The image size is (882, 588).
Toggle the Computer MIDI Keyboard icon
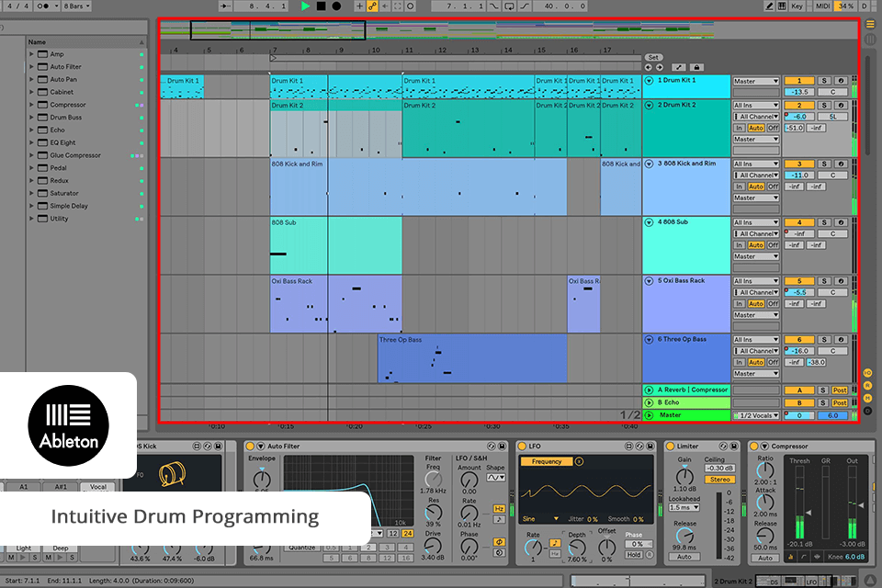coord(782,6)
